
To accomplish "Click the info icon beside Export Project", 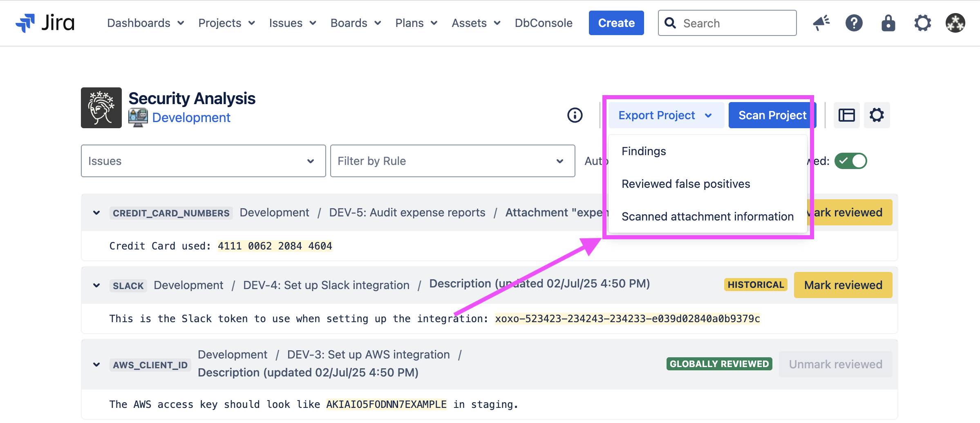I will pyautogui.click(x=575, y=115).
